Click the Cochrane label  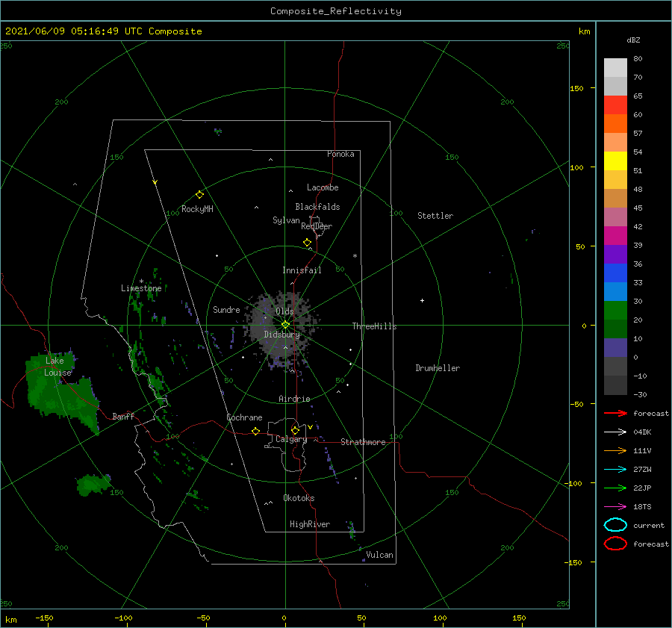click(x=244, y=417)
